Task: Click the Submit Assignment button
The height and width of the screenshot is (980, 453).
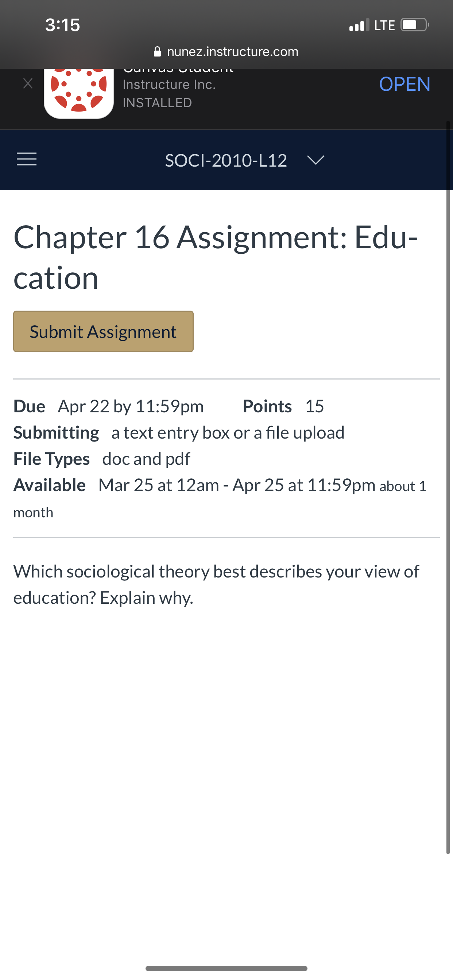Action: pyautogui.click(x=103, y=331)
